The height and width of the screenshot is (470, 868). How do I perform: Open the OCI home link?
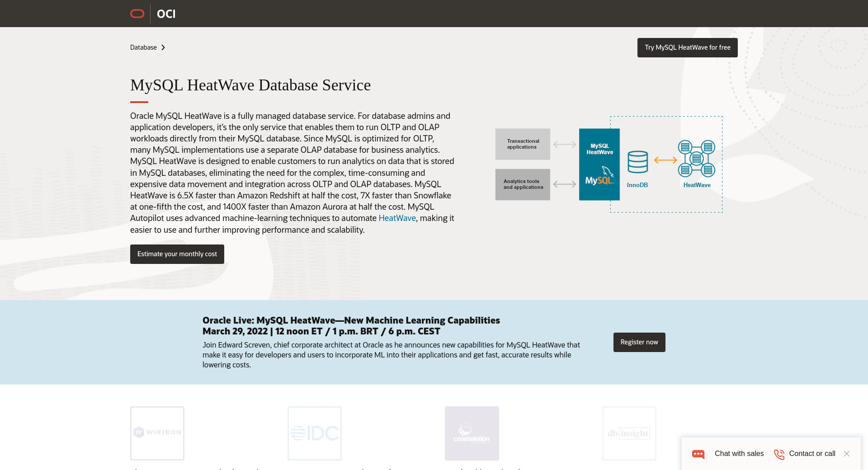[x=166, y=14]
